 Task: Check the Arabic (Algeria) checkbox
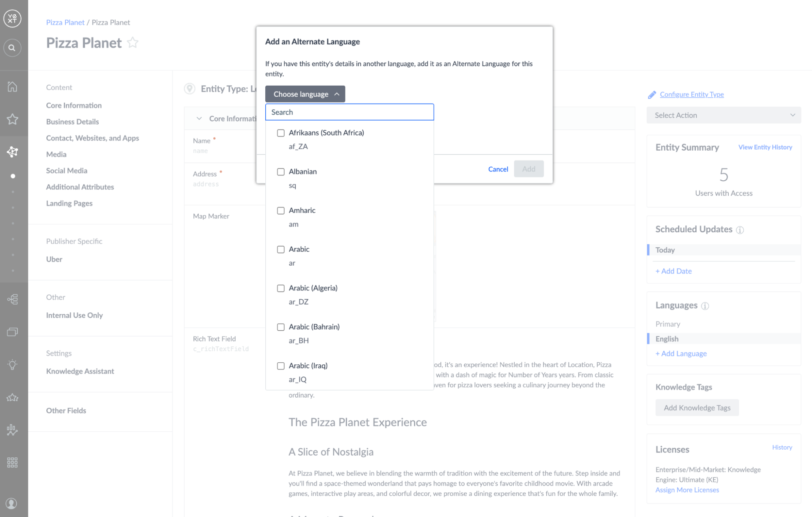pyautogui.click(x=281, y=288)
